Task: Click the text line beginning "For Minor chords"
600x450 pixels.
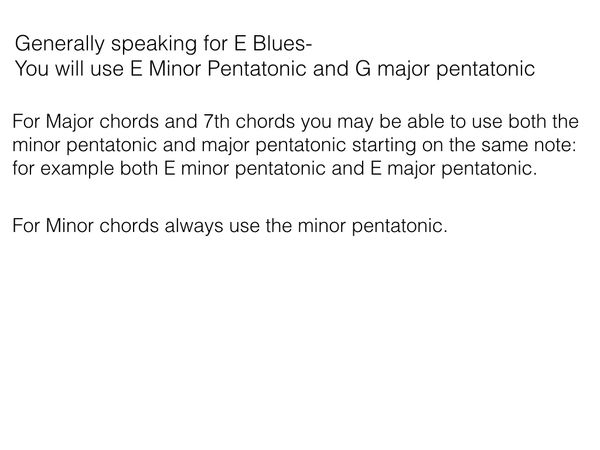Action: tap(229, 227)
